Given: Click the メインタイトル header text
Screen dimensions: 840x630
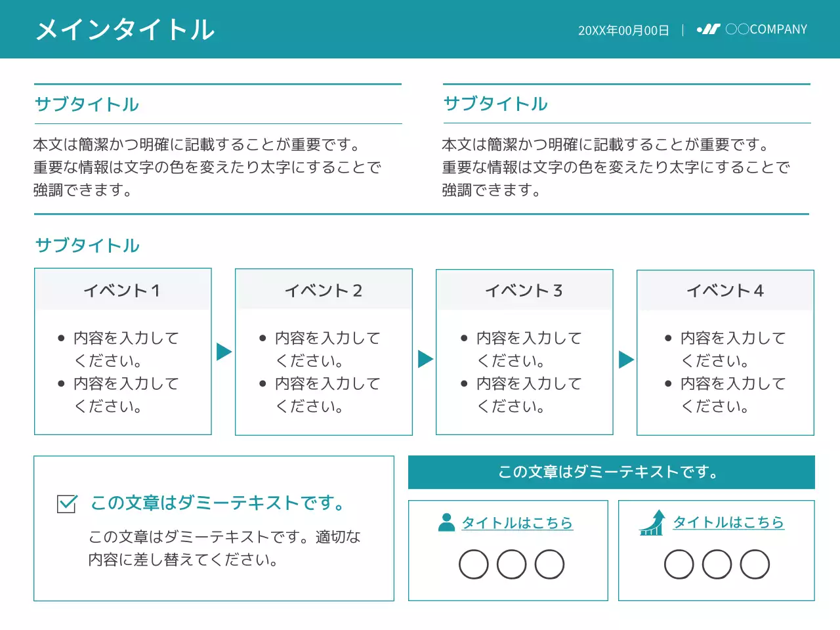Looking at the screenshot, I should pyautogui.click(x=126, y=30).
